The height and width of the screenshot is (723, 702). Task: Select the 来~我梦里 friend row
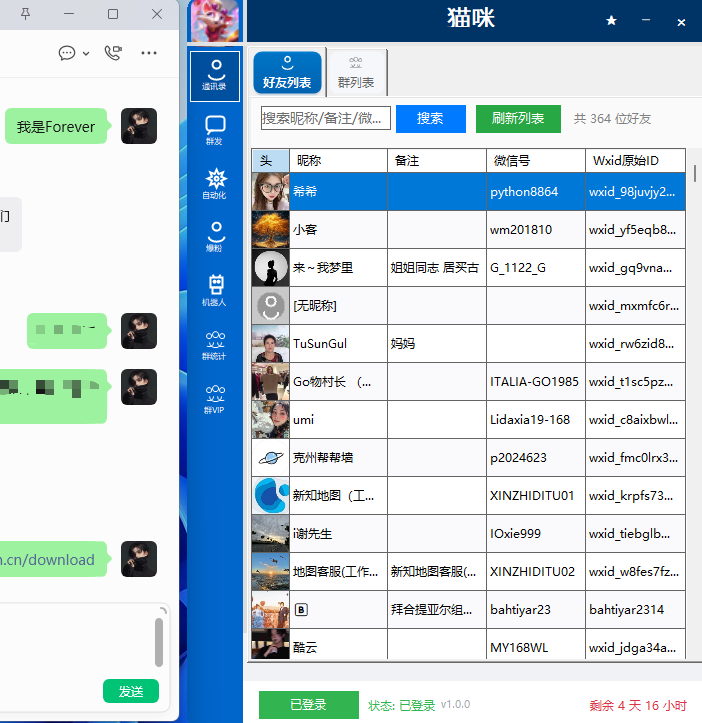click(x=468, y=267)
